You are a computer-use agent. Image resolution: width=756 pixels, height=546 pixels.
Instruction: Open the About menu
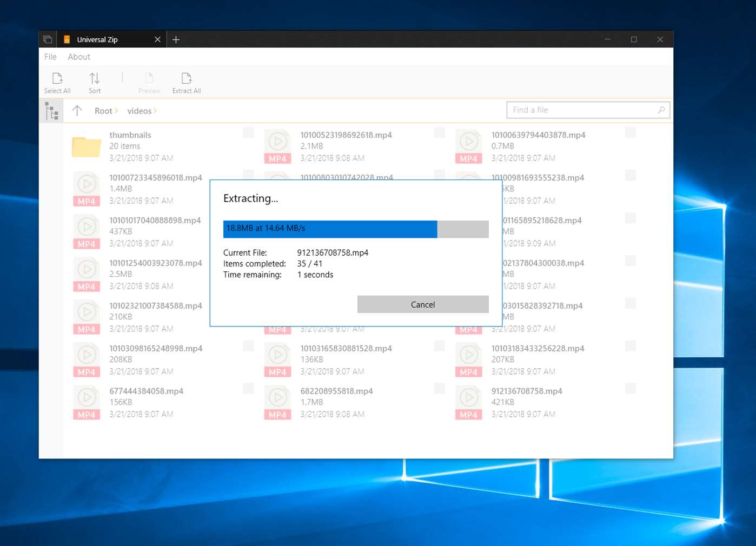pos(79,57)
